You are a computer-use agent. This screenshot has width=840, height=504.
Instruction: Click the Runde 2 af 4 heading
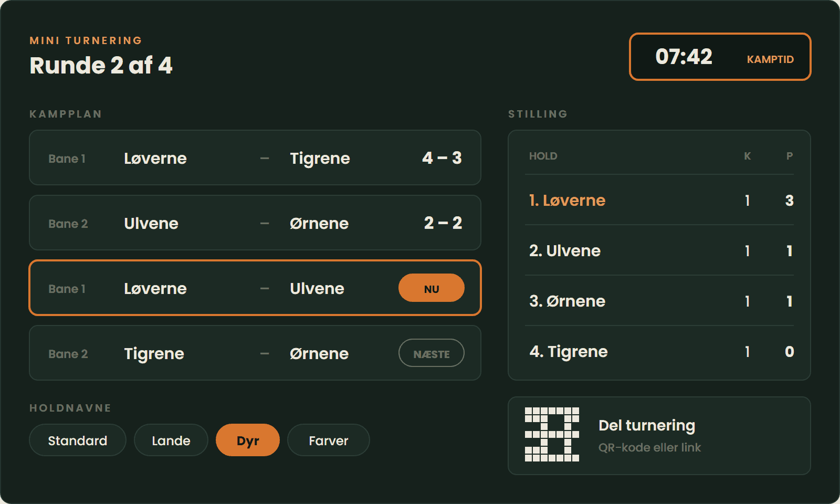[x=101, y=66]
